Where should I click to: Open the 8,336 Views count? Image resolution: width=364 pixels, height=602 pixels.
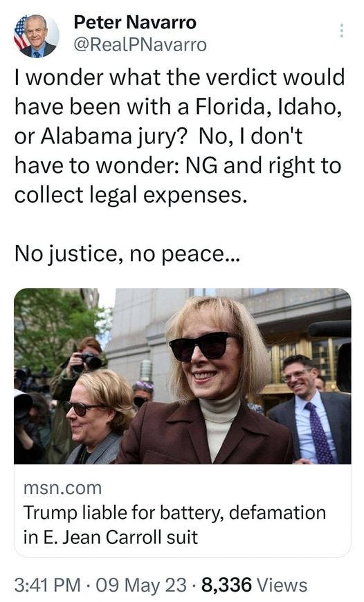254,585
